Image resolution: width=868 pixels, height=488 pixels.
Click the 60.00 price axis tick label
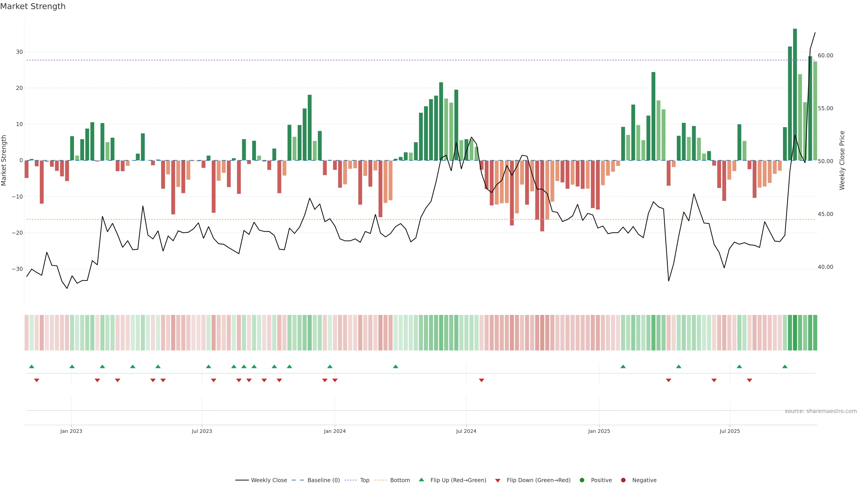(825, 56)
